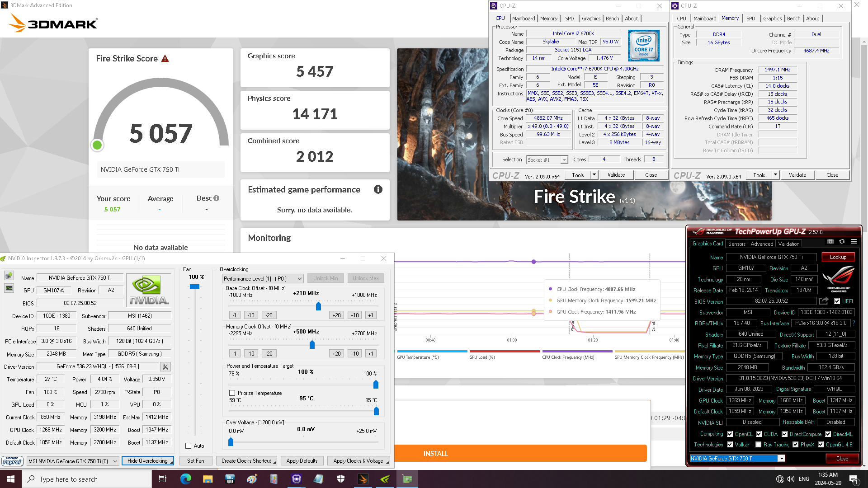The width and height of the screenshot is (868, 488).
Task: Adjust the Base Clock Offset slider handle
Action: click(318, 306)
